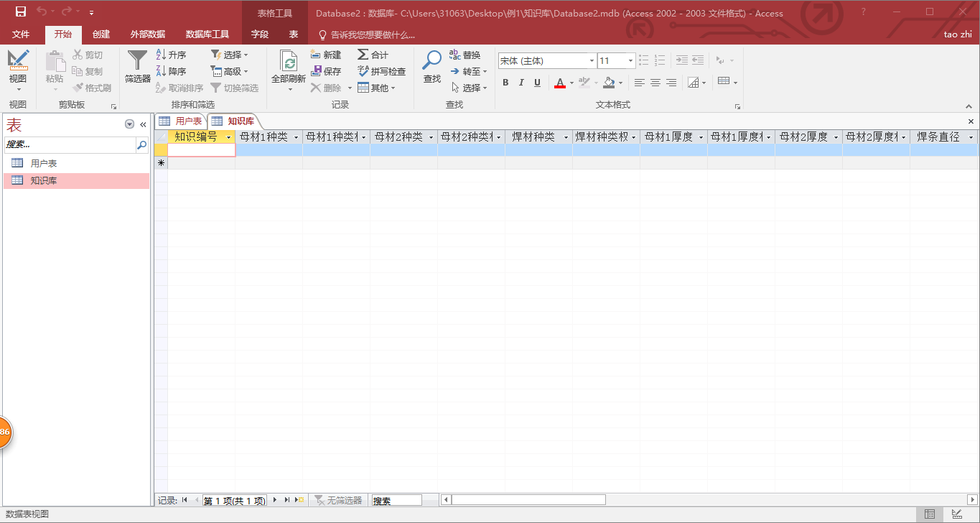Screen dimensions: 980x523
Task: Toggle underline text formatting
Action: click(x=537, y=83)
